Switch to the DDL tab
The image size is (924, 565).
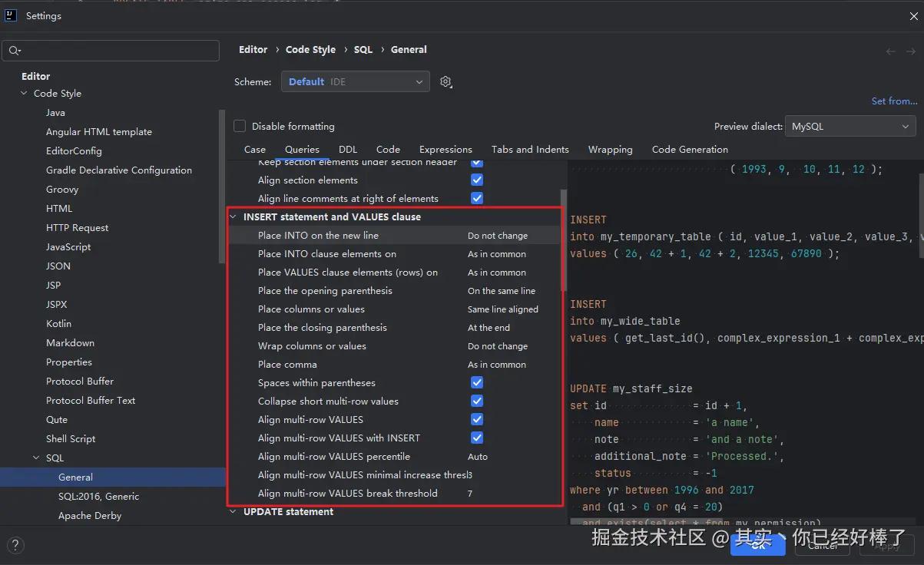pyautogui.click(x=348, y=150)
